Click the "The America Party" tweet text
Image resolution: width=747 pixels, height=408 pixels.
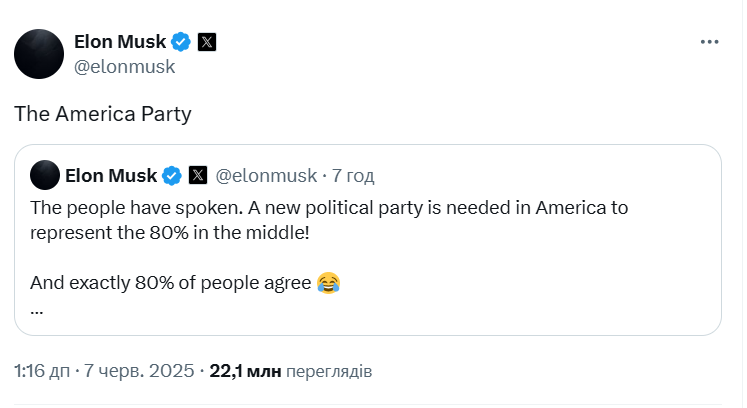pyautogui.click(x=102, y=114)
